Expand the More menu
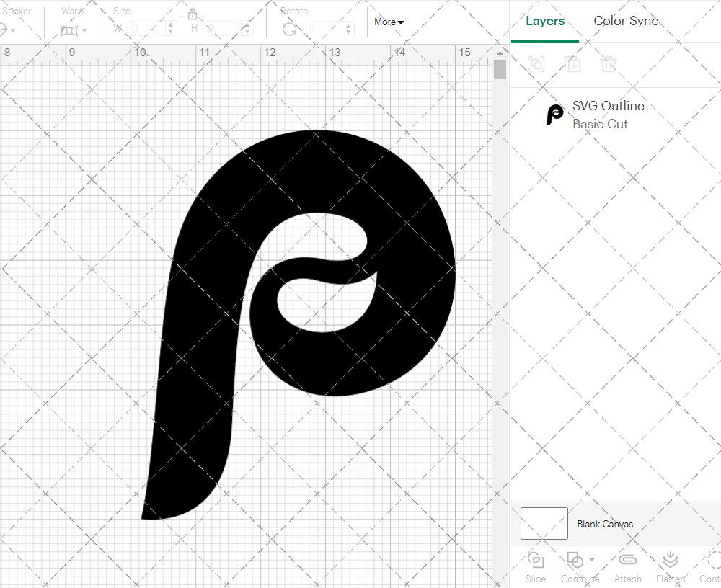 pos(389,22)
